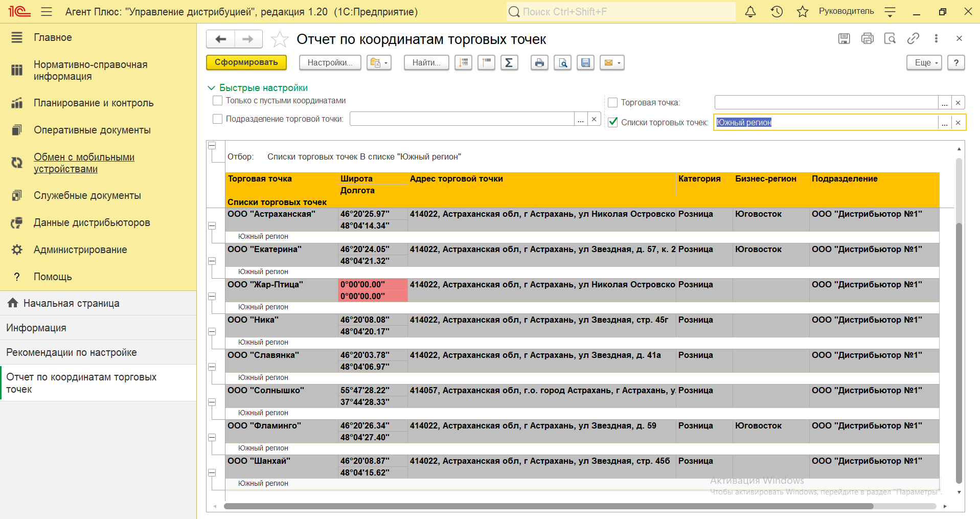Image resolution: width=980 pixels, height=519 pixels.
Task: Clear Списки торговых точек field
Action: [x=958, y=123]
